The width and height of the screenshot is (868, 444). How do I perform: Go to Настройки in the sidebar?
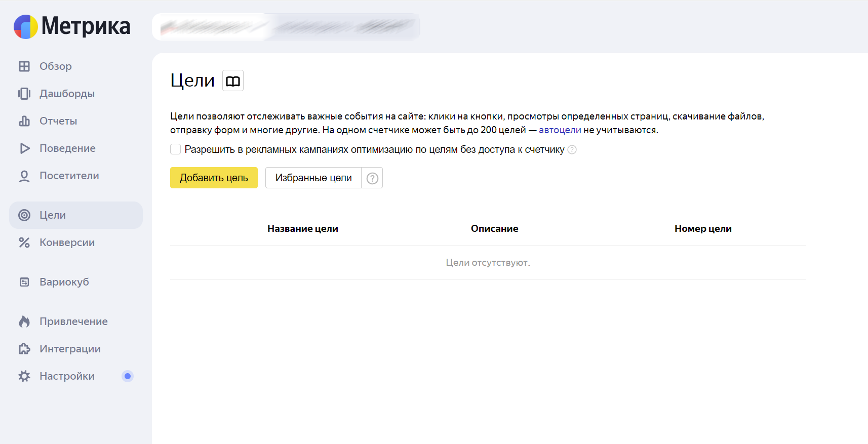click(x=67, y=376)
